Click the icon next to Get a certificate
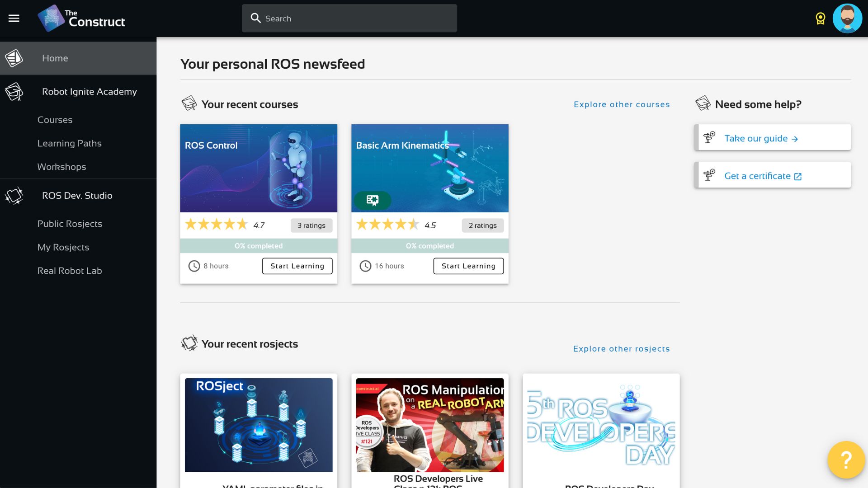The height and width of the screenshot is (488, 868). pyautogui.click(x=709, y=175)
